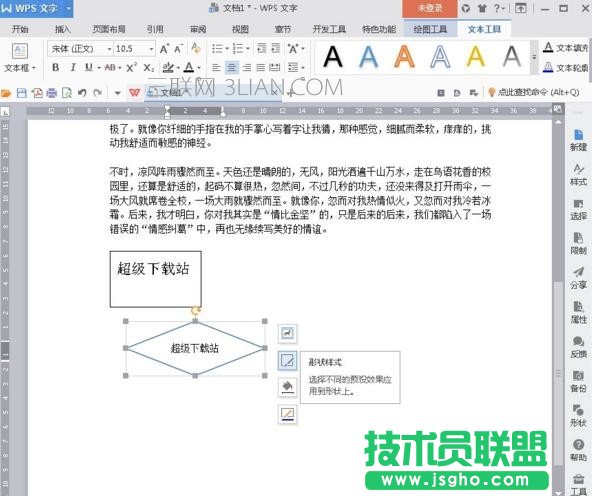This screenshot has width=592, height=496.
Task: Open the font color A dropdown arrow
Action: (x=199, y=68)
